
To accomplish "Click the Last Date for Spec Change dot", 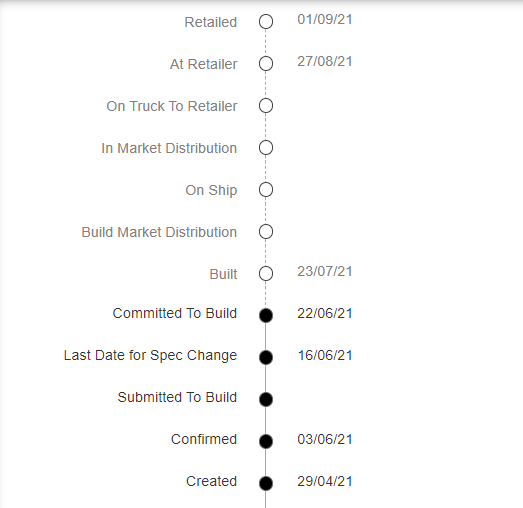I will pos(266,358).
